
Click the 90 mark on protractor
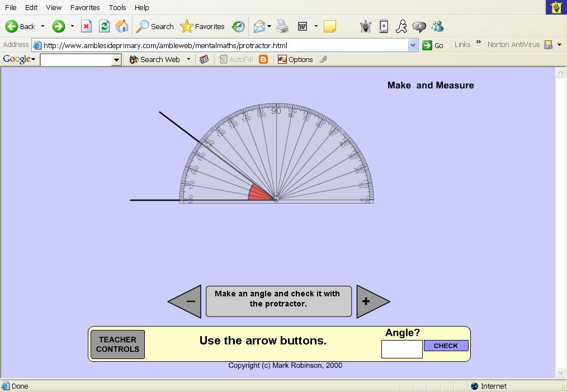pos(276,111)
